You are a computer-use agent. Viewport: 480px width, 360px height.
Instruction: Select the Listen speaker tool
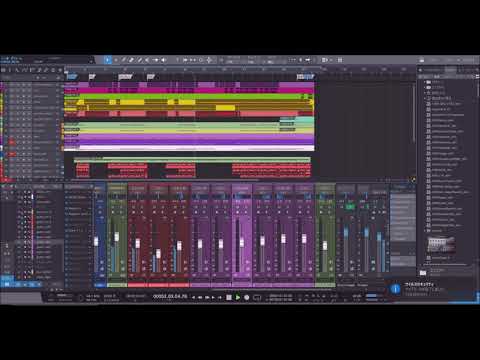(163, 60)
